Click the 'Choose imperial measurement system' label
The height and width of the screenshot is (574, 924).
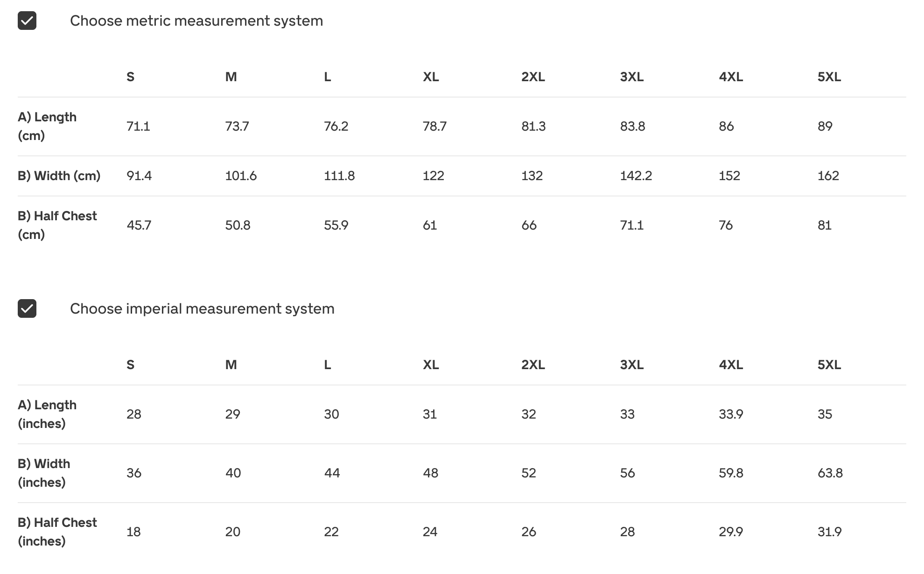point(202,308)
